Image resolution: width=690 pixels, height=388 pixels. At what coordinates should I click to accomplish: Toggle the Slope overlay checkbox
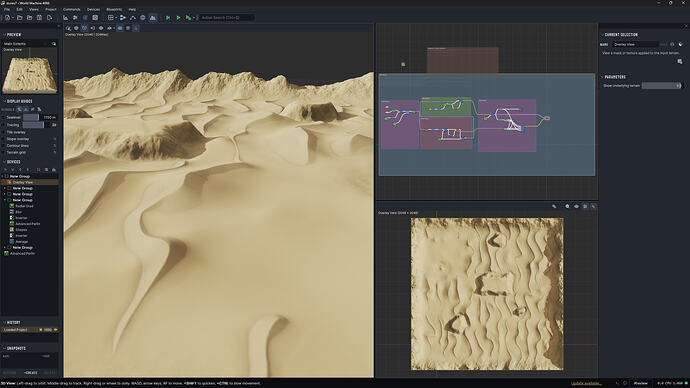click(x=4, y=139)
